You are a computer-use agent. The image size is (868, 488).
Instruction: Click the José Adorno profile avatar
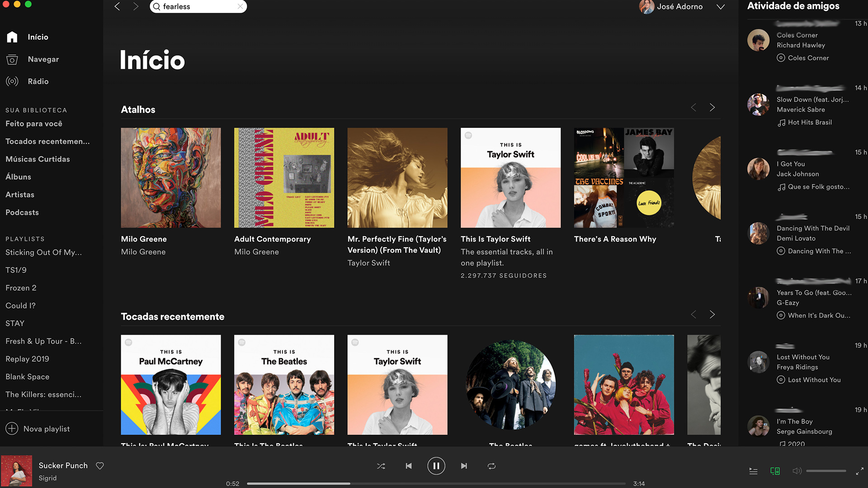point(646,7)
